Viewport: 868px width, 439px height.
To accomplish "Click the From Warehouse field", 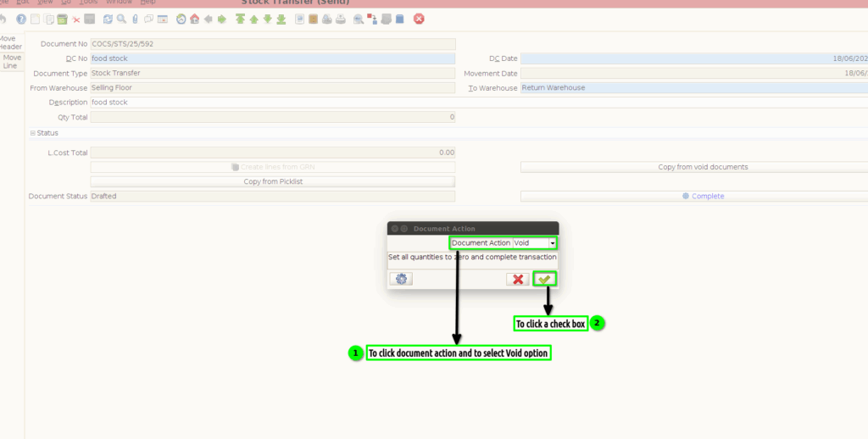I will tap(273, 88).
